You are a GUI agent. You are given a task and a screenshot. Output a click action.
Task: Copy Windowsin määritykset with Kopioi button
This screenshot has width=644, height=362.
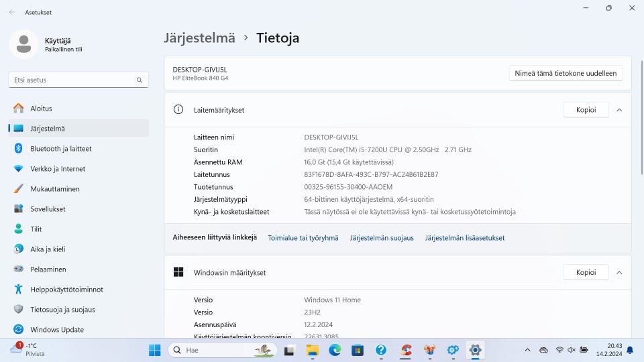(x=586, y=273)
